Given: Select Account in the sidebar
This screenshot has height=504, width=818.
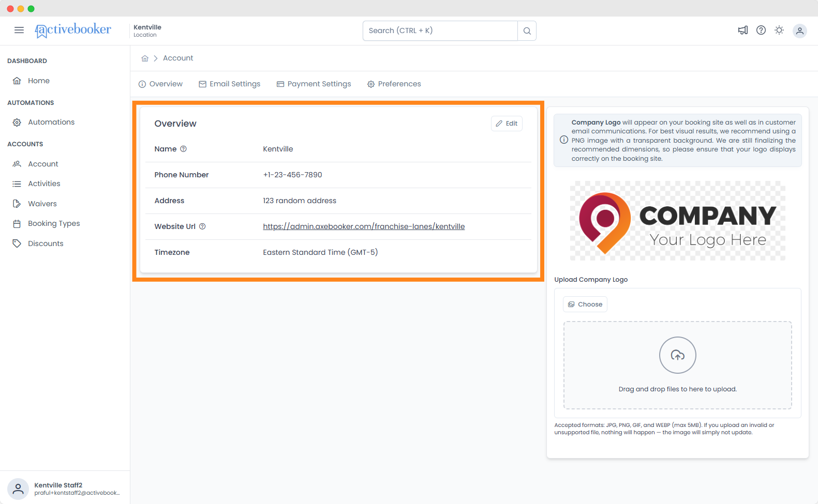Looking at the screenshot, I should tap(43, 164).
